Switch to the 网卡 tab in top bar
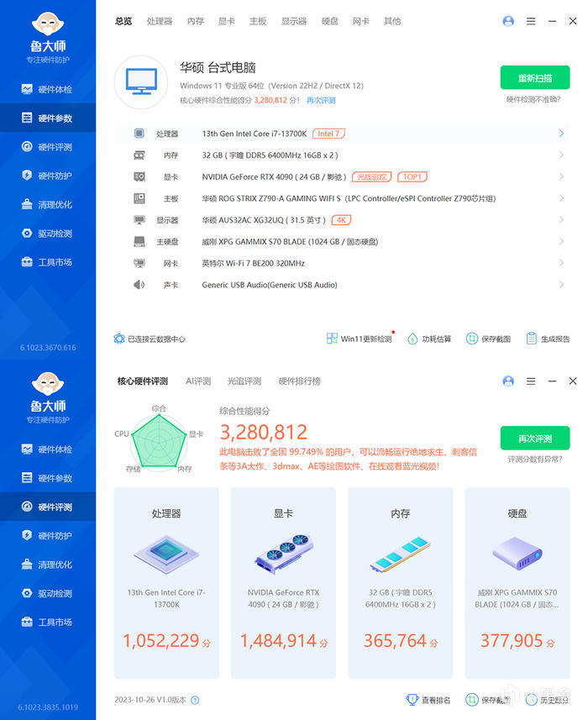Screen dimensions: 588x720 [361, 21]
